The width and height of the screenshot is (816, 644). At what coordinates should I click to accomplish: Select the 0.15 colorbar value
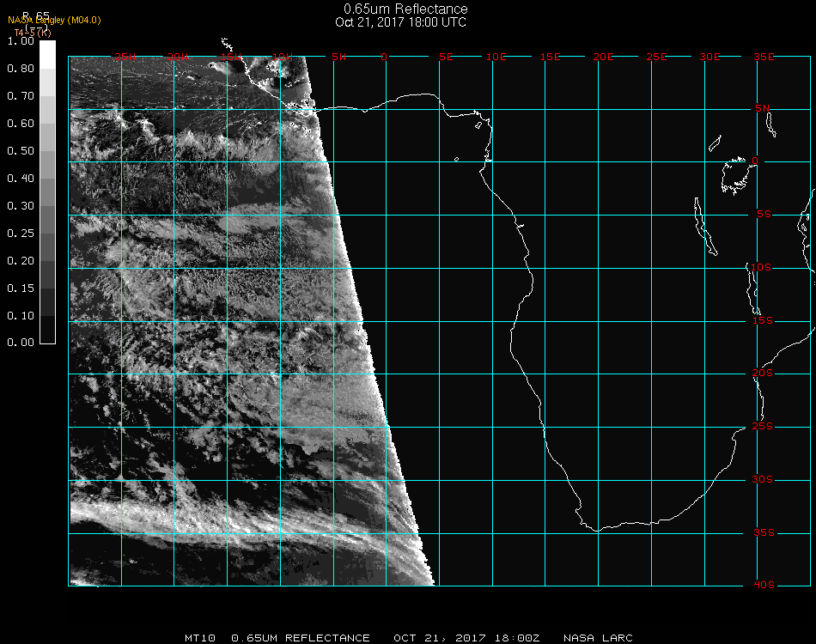click(x=21, y=289)
